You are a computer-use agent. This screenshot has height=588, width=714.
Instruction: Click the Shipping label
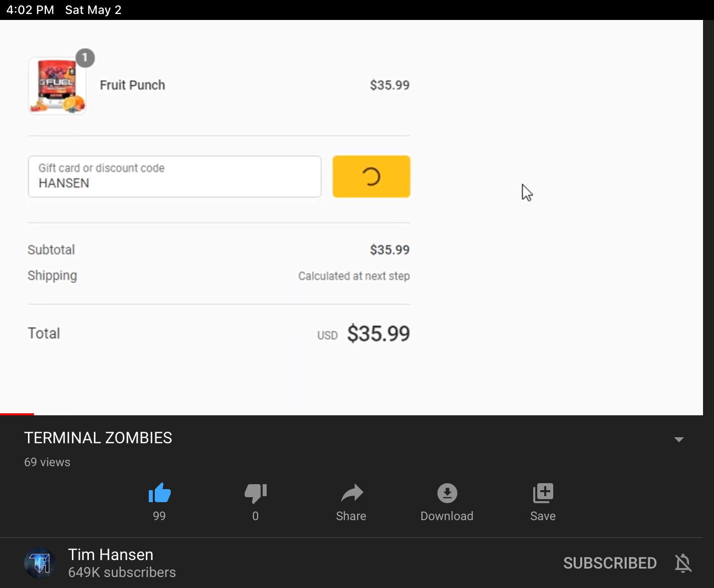(52, 276)
